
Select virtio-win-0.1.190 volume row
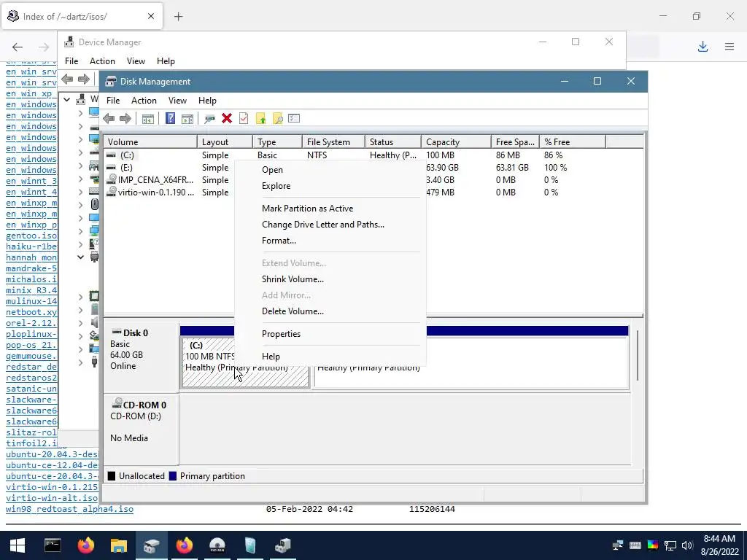(155, 192)
